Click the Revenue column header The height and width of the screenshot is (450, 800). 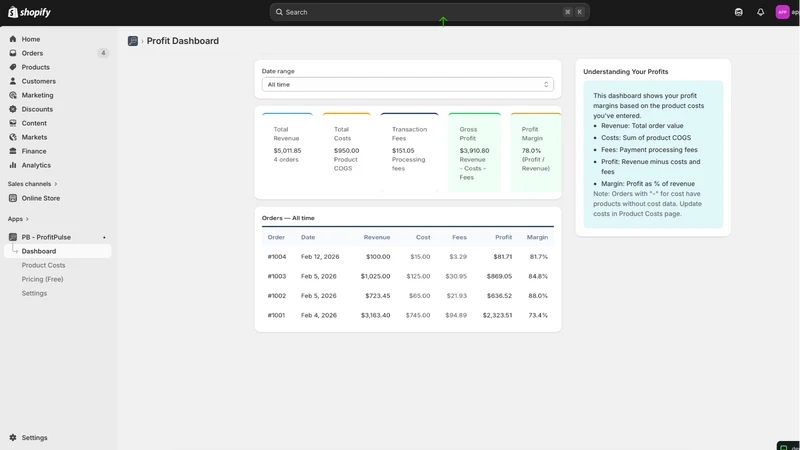[377, 237]
